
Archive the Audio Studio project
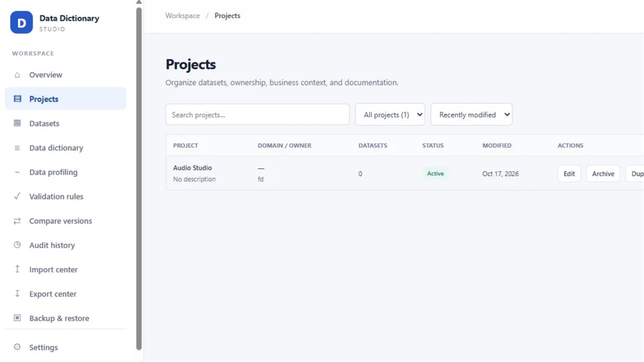(603, 173)
